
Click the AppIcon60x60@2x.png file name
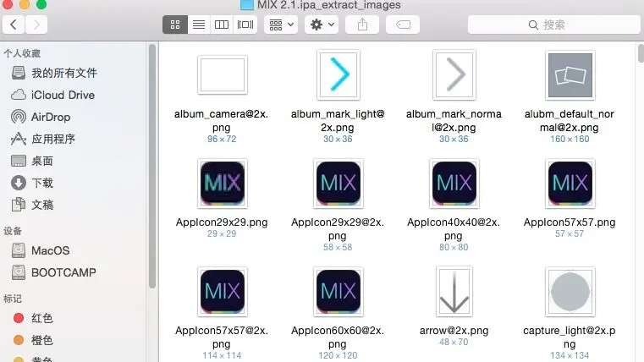(x=338, y=337)
